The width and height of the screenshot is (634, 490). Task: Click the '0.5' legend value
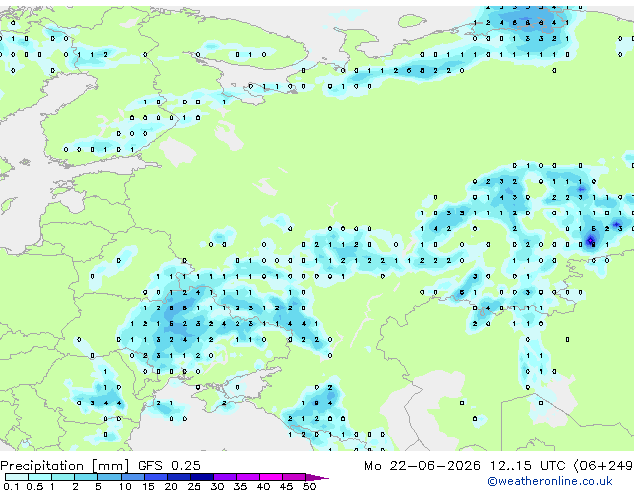35,486
